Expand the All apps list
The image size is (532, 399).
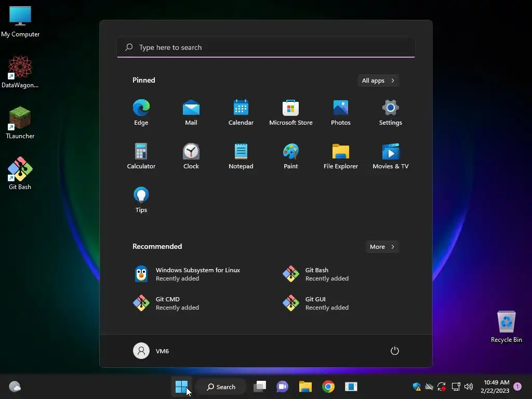378,81
